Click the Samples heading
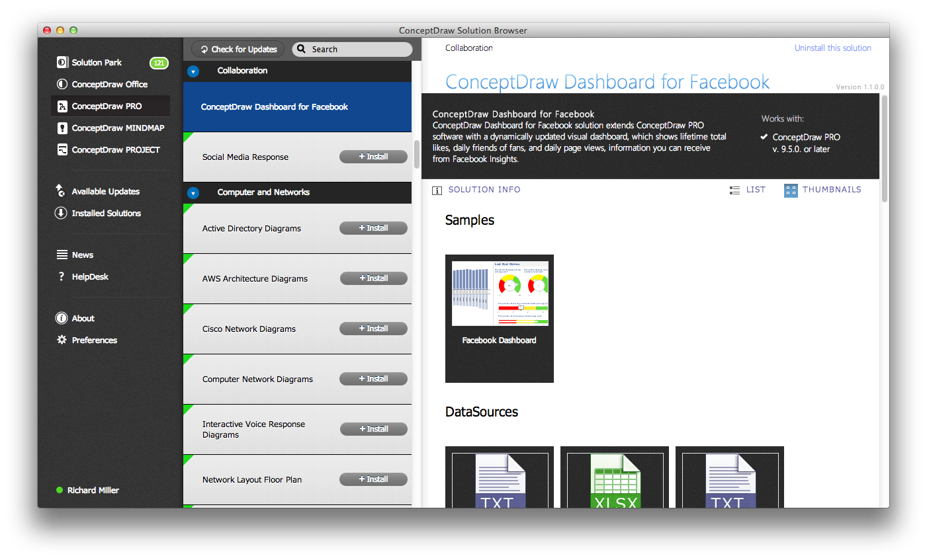Screen dimensions: 927x560 [470, 220]
